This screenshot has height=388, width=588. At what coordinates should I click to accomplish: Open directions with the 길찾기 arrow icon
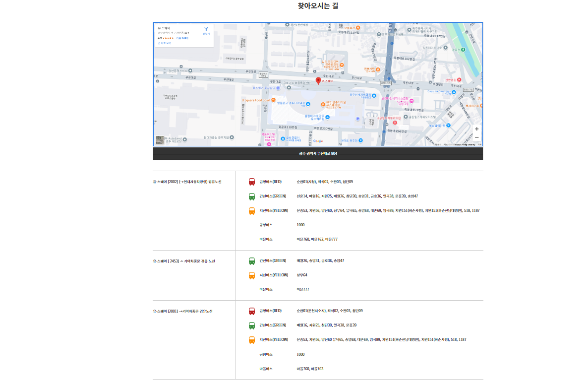[x=206, y=29]
